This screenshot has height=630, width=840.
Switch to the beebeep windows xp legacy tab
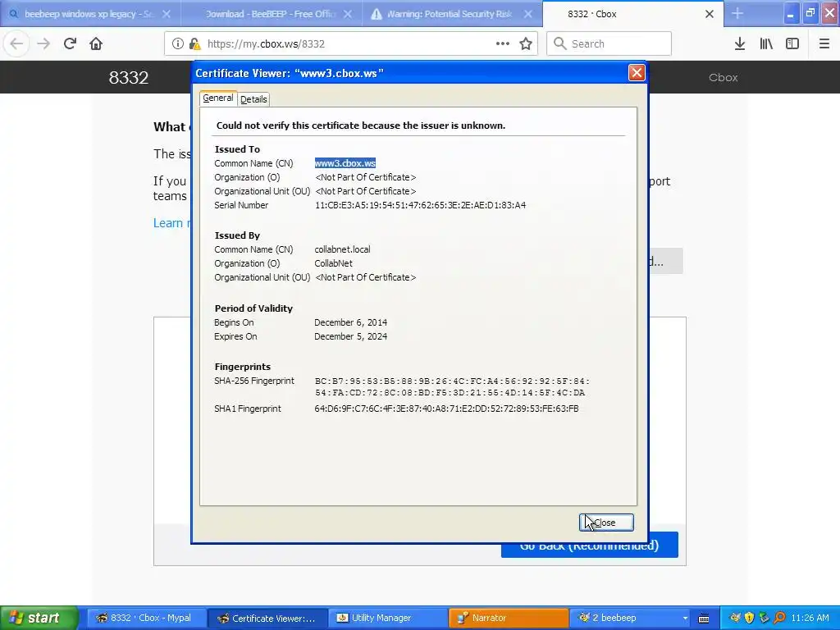coord(90,14)
